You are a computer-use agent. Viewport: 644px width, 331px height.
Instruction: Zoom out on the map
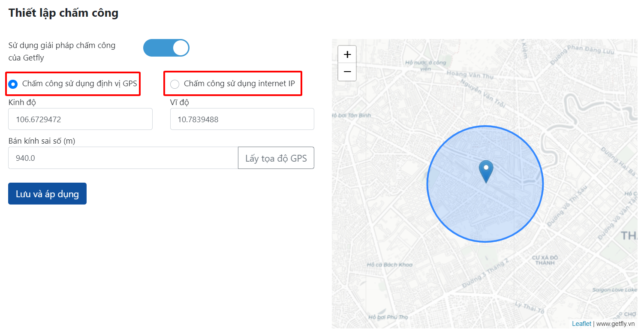point(347,72)
